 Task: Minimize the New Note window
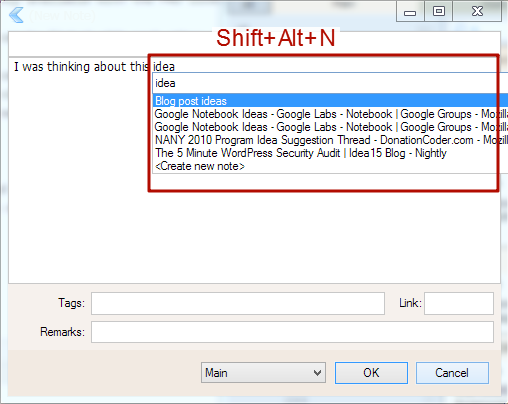point(410,12)
